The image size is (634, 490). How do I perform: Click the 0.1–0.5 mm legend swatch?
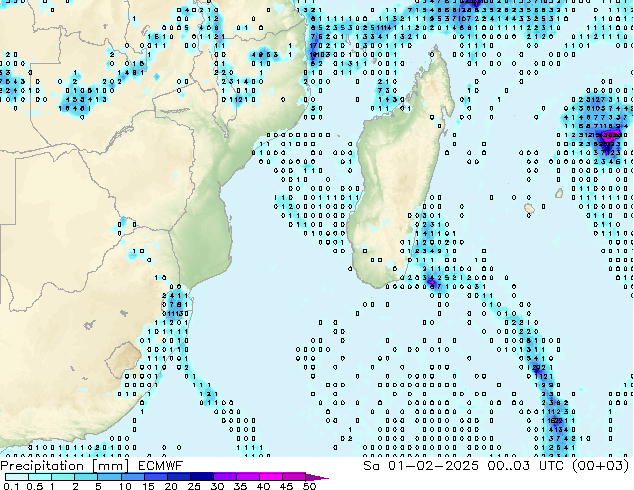17,477
